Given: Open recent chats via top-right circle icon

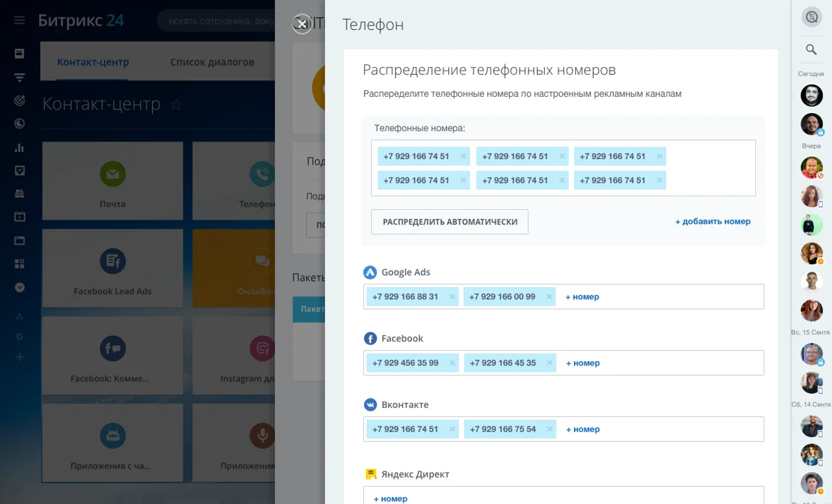Looking at the screenshot, I should [x=811, y=17].
